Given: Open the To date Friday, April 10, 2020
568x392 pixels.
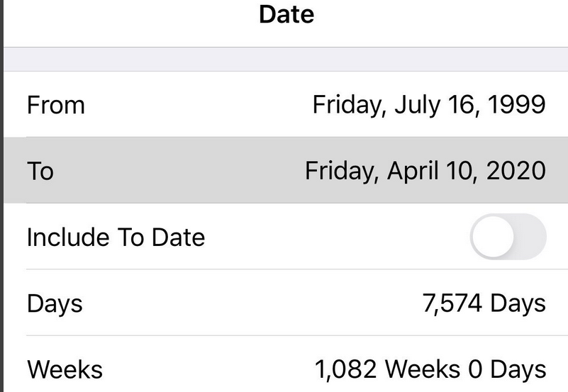Looking at the screenshot, I should pos(425,171).
